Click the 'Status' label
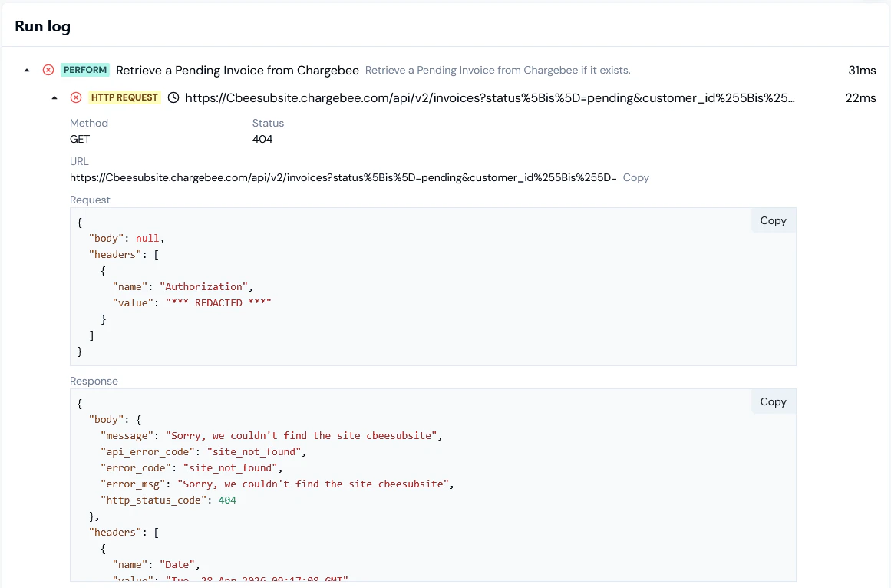 tap(268, 124)
